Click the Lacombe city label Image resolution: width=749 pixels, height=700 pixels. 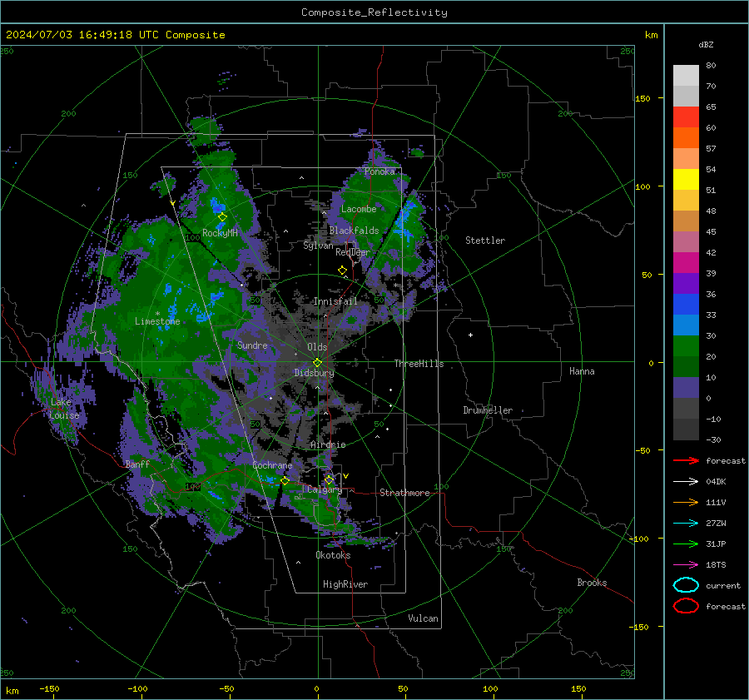coord(359,209)
